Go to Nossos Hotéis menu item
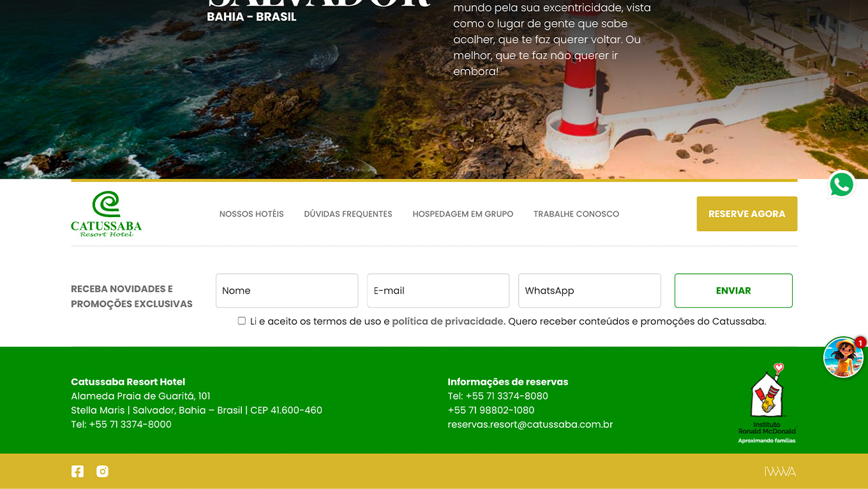Viewport: 868px width, 489px height. coord(251,214)
